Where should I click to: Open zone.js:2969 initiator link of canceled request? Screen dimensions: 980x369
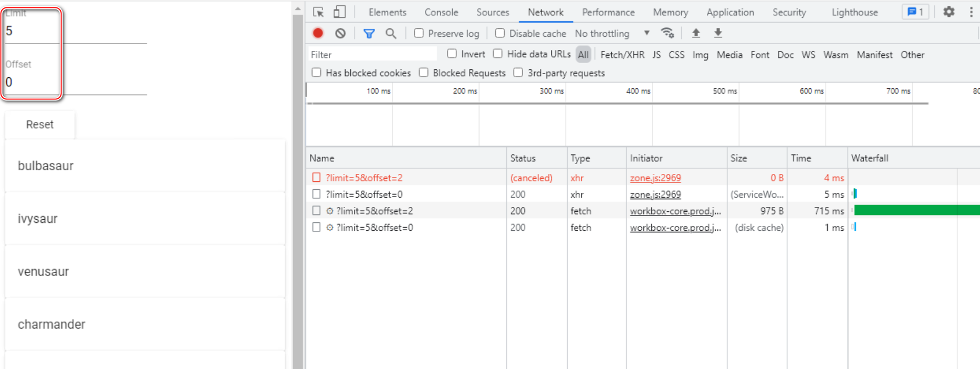click(655, 178)
